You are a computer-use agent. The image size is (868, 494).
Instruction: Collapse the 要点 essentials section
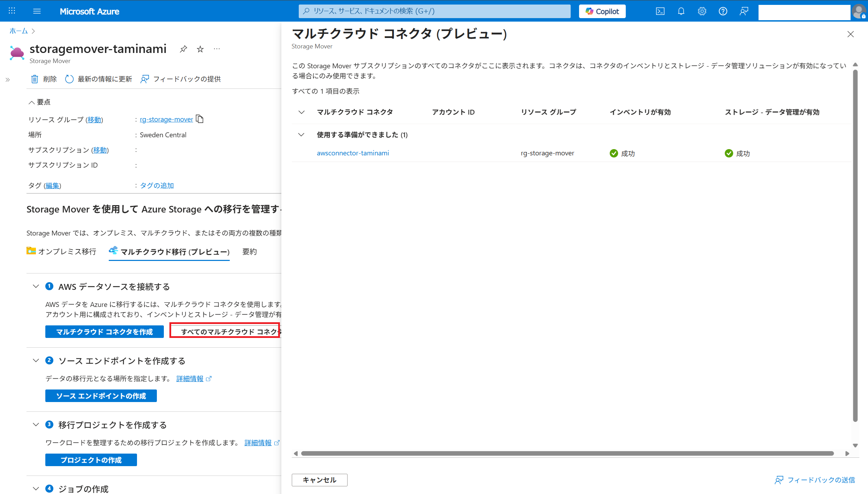(39, 102)
